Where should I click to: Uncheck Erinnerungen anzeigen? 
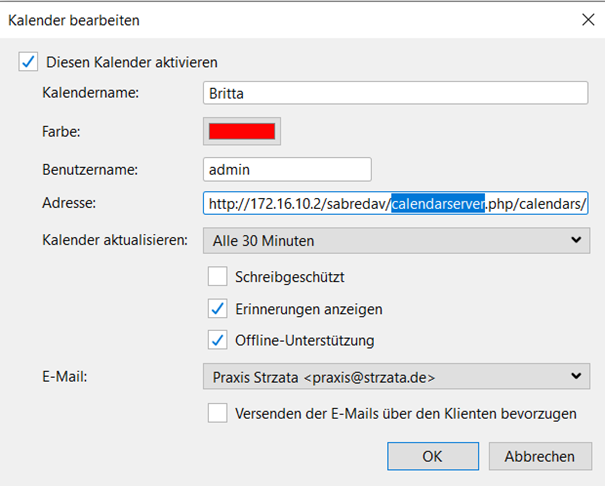(217, 308)
